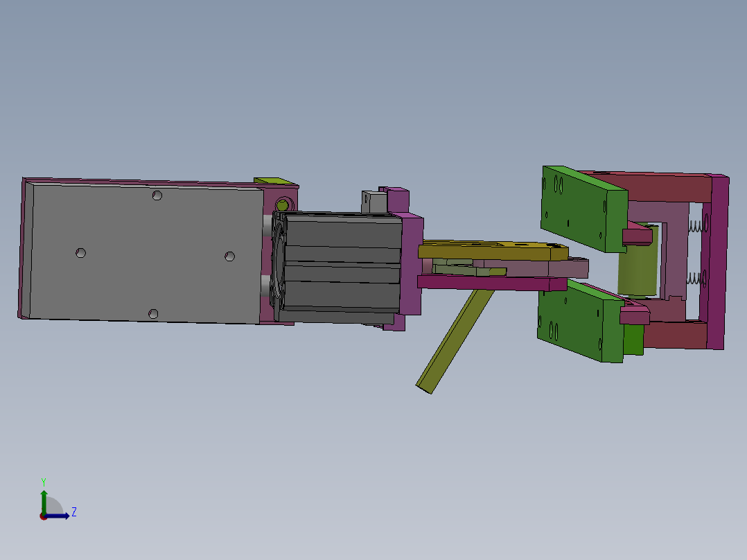747x560 pixels.
Task: Pick the top hole on gray block
Action: tap(157, 195)
